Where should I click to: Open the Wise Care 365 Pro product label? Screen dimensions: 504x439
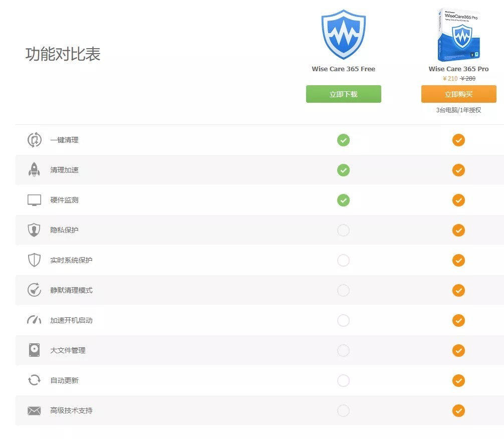tap(458, 69)
